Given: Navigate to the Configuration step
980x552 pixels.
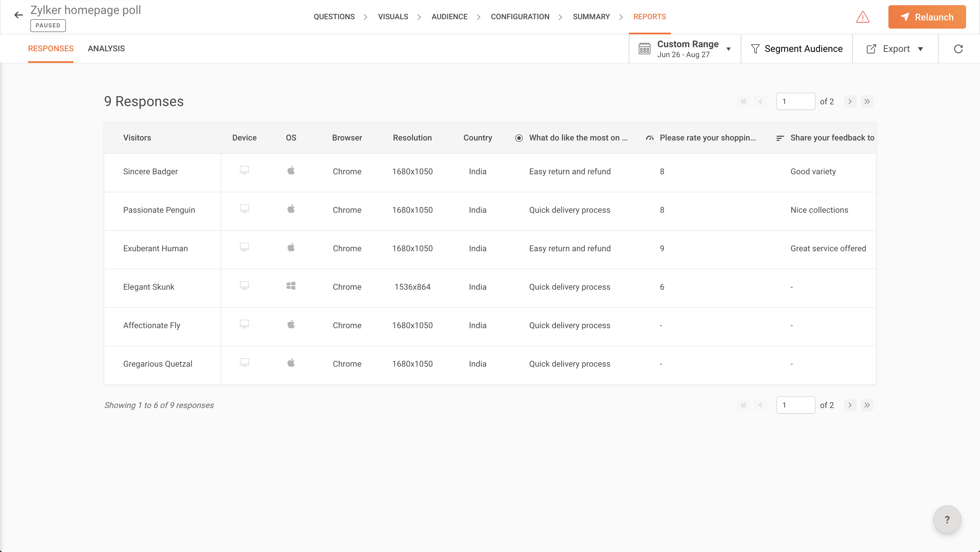Looking at the screenshot, I should click(x=520, y=17).
